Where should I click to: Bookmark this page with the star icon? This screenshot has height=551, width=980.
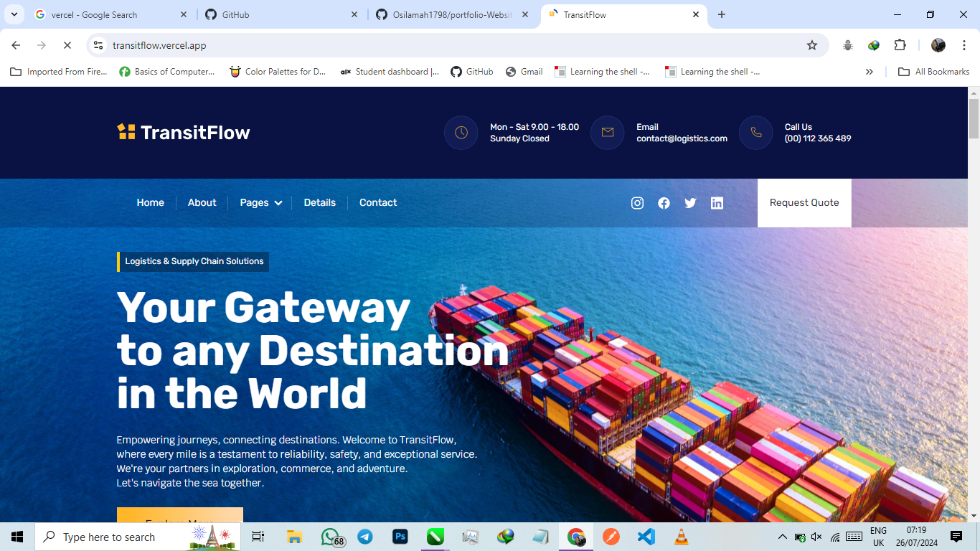(812, 45)
